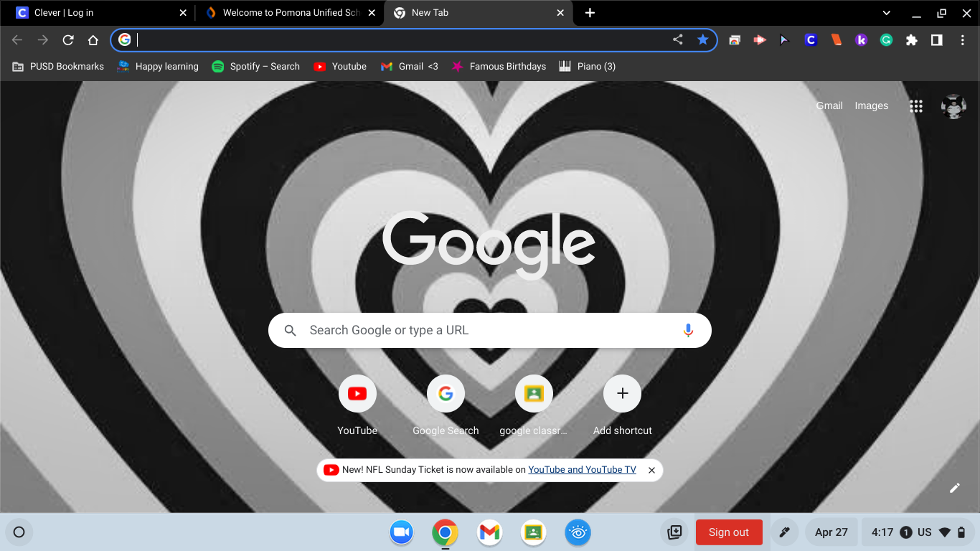Open the shelf holding space tote icon
The width and height of the screenshot is (980, 551).
coord(674,532)
